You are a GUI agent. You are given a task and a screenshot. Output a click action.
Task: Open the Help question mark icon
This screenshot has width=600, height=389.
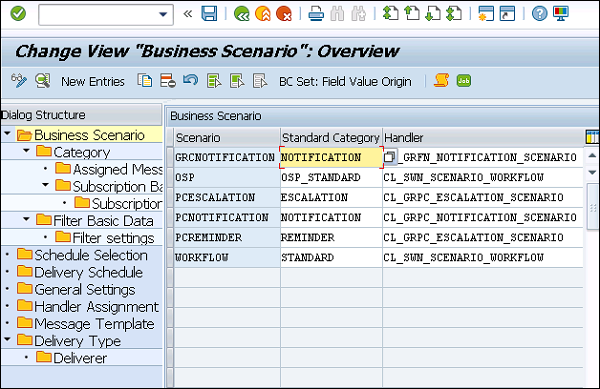click(540, 14)
